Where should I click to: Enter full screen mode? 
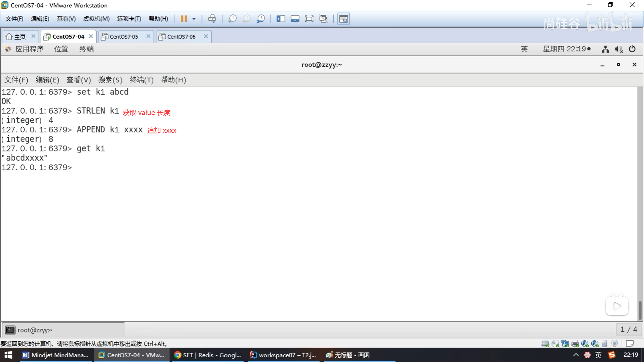click(309, 19)
